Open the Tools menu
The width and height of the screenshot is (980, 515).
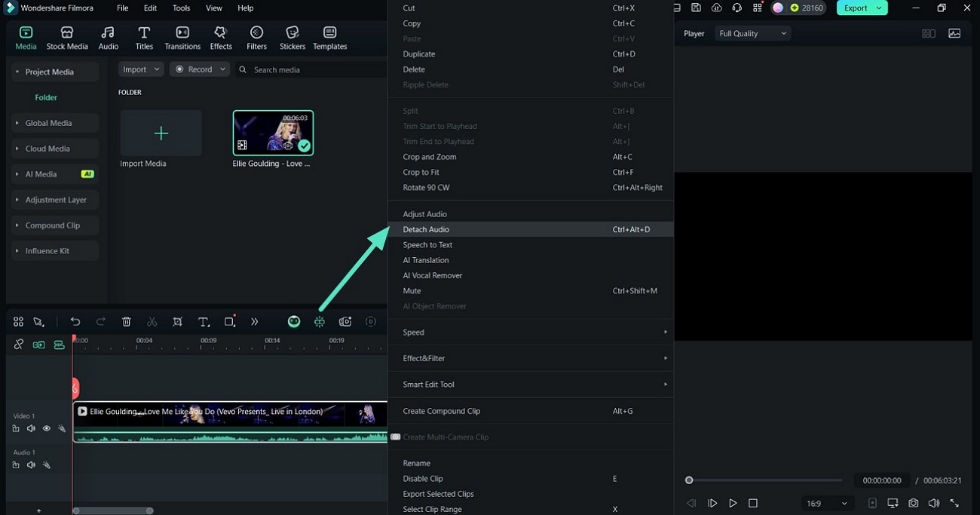181,8
